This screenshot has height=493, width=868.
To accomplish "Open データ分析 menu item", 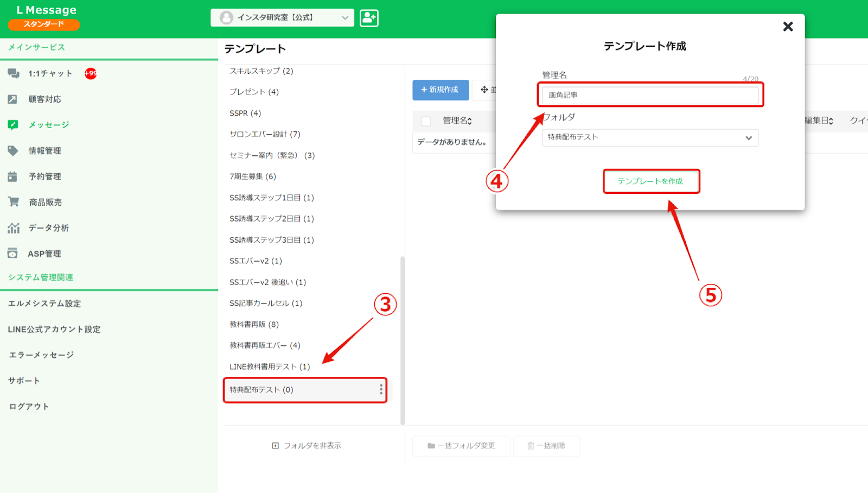I will coord(49,228).
